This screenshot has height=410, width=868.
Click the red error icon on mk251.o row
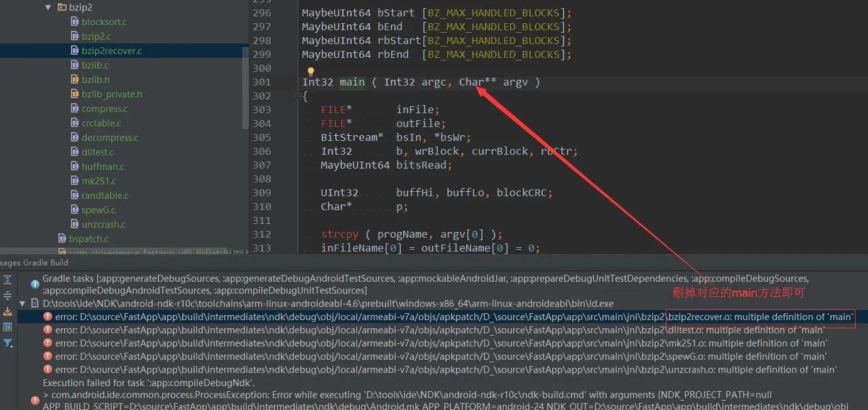48,343
